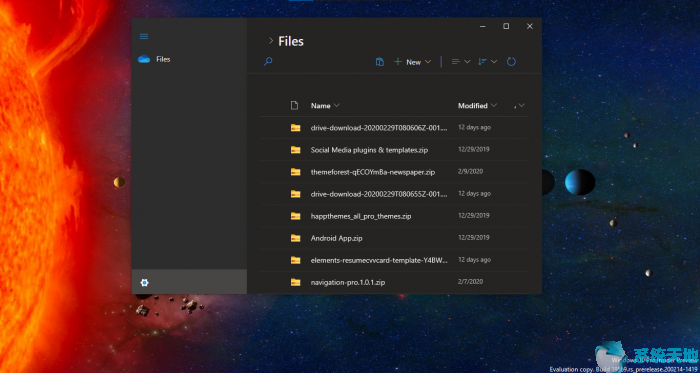
Task: Expand the sort dropdown chevron
Action: coord(494,62)
